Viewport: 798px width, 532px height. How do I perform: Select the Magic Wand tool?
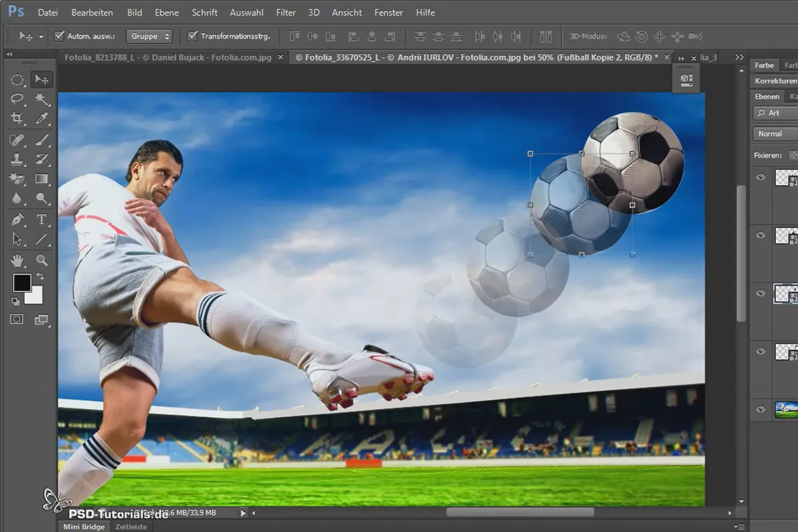(x=42, y=99)
